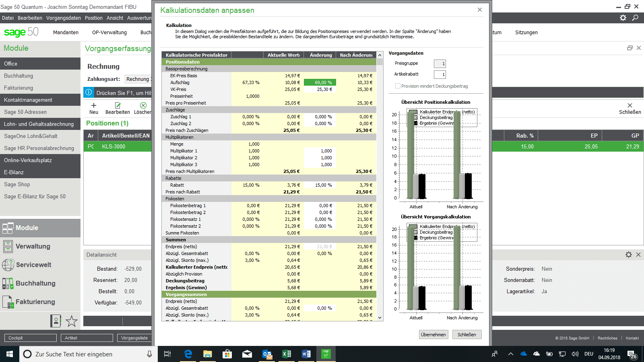This screenshot has height=362, width=644.
Task: Open Detailansicht settings gear
Action: [628, 255]
